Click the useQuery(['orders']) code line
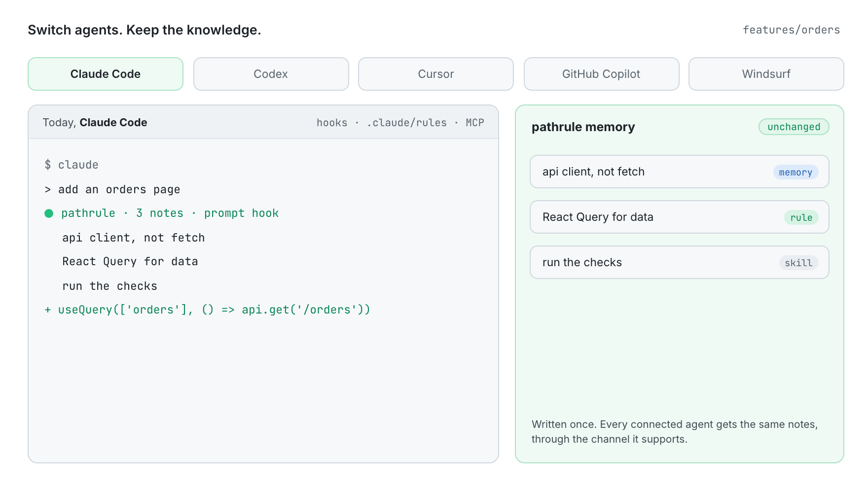 point(207,310)
